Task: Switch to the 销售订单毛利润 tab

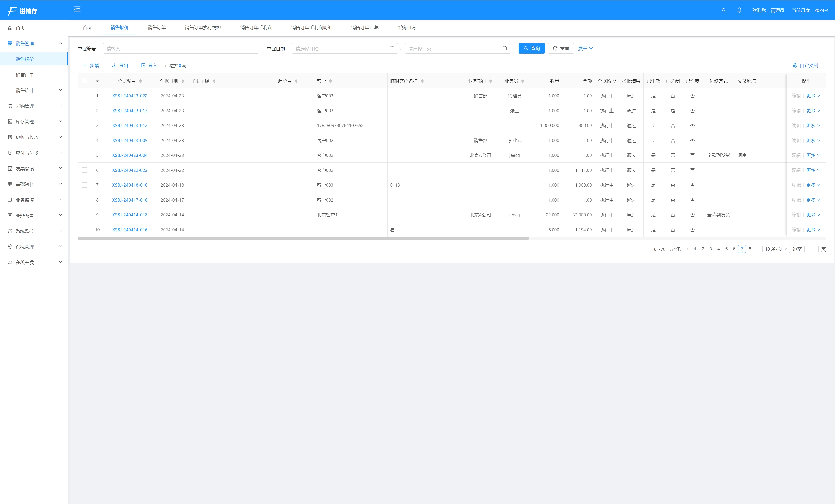Action: click(x=256, y=27)
